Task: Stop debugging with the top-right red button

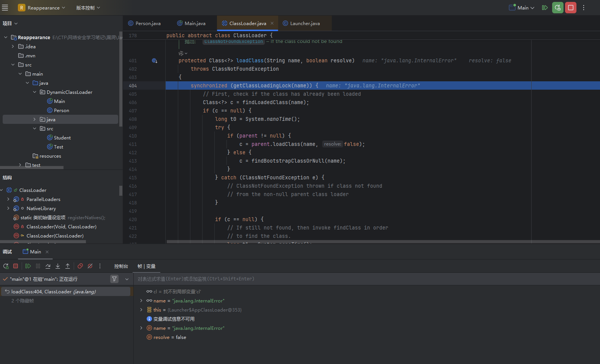Action: pos(570,8)
